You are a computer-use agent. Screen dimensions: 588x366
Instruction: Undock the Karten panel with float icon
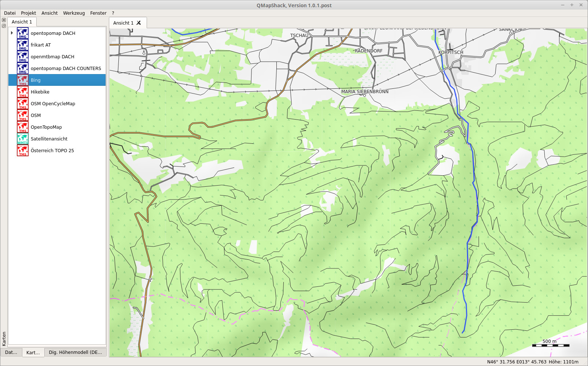point(4,26)
